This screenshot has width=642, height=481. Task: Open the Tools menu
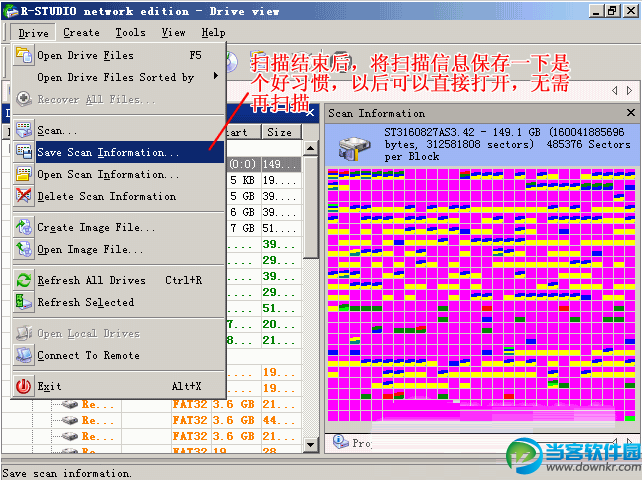point(130,32)
